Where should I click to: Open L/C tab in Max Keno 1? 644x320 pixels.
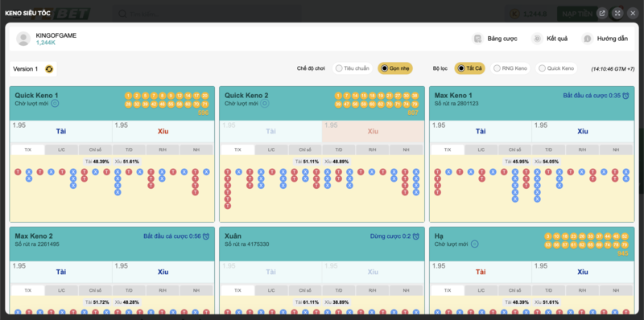pos(481,150)
